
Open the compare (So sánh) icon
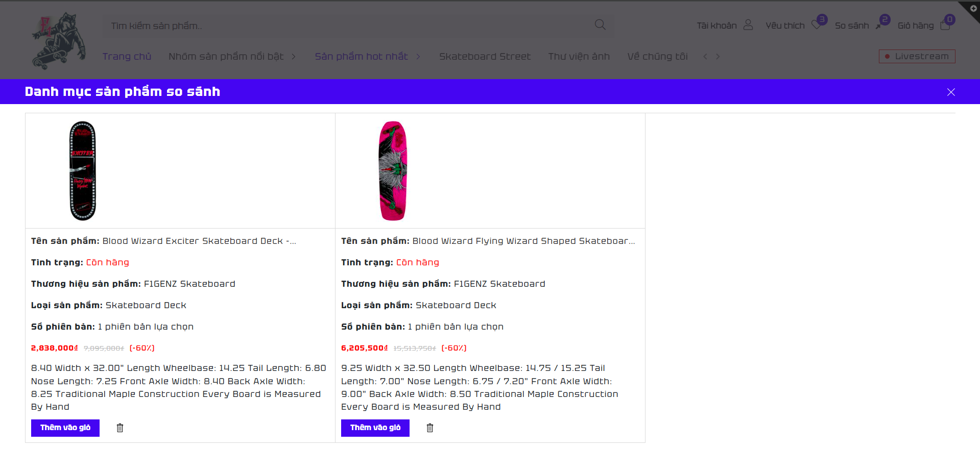click(879, 25)
